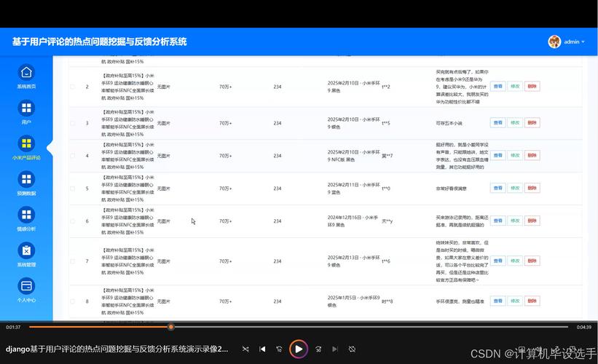Viewport: 598px width, 364px height.
Task: Click the django video title in player
Action: pos(117,349)
